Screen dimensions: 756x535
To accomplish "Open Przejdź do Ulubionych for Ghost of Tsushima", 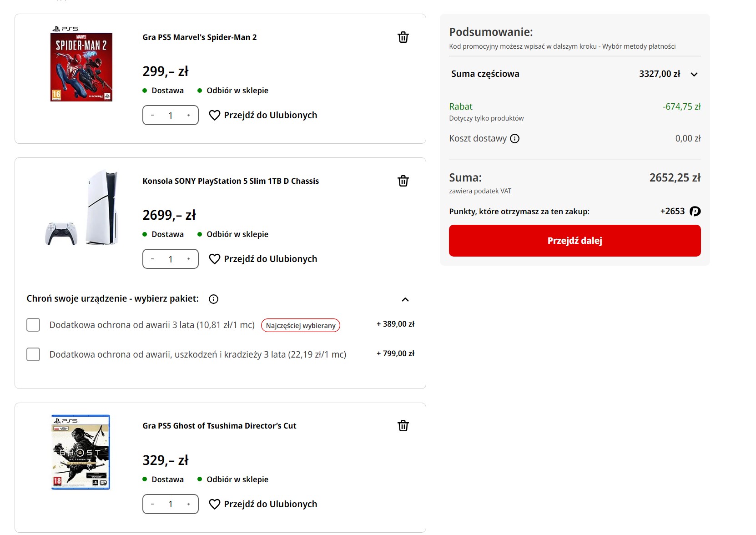I will coord(271,504).
